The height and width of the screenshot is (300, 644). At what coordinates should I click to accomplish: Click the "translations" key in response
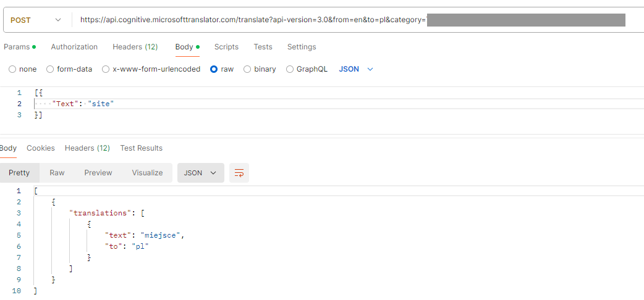tap(101, 213)
